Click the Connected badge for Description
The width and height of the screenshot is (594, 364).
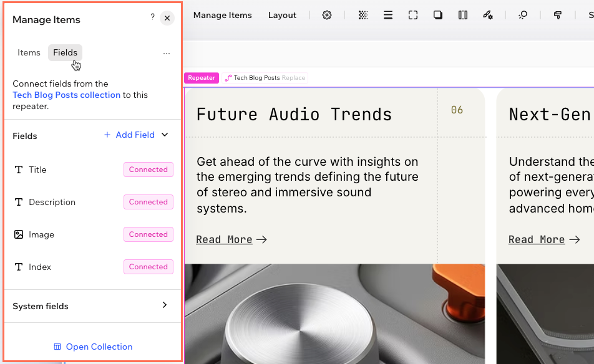pyautogui.click(x=148, y=202)
